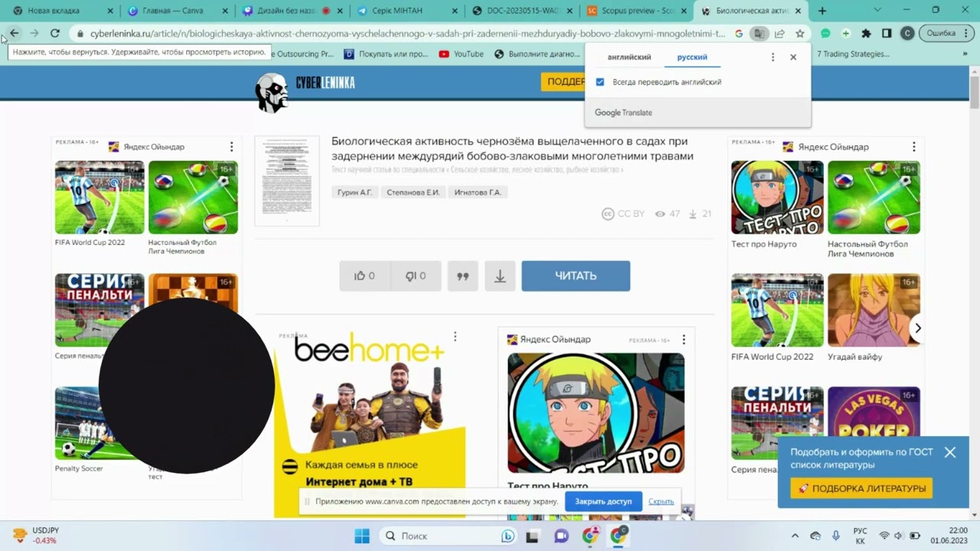
Task: Open the USDJPY widget on taskbar
Action: click(35, 536)
